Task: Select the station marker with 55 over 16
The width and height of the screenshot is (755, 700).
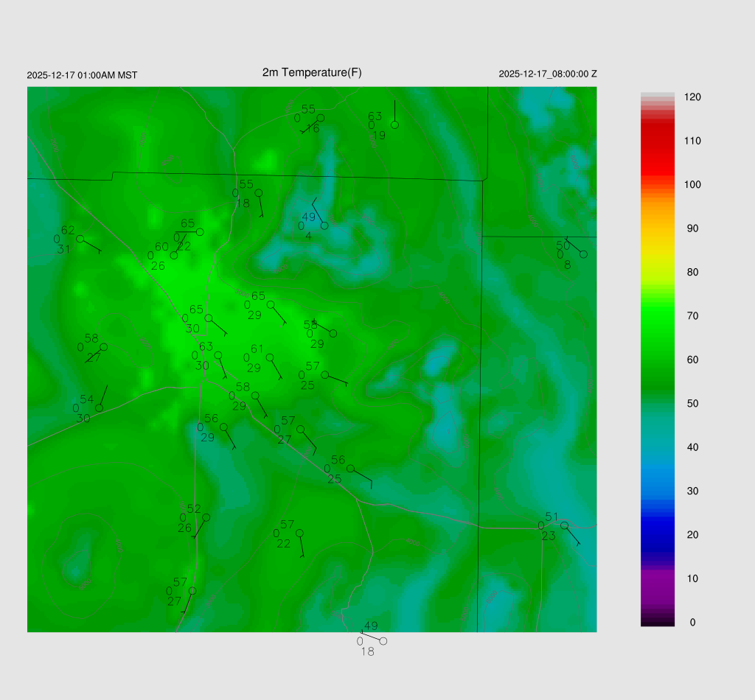Action: pyautogui.click(x=320, y=118)
